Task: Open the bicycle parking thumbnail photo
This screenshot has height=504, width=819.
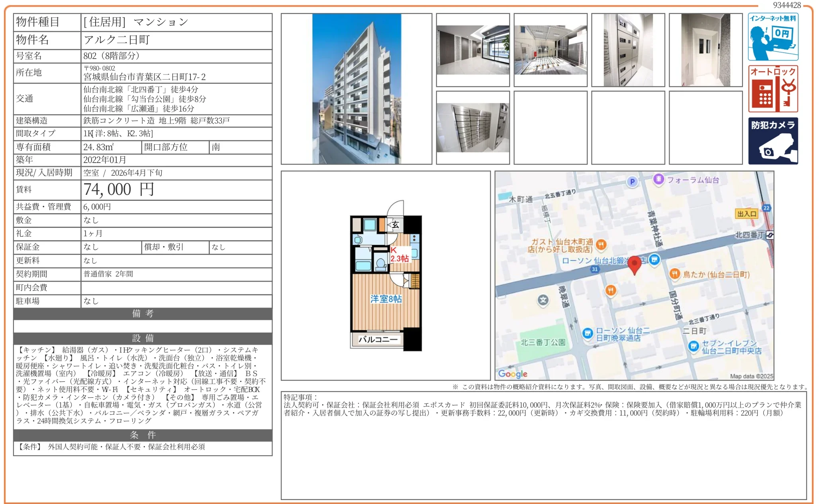Action: pos(550,50)
